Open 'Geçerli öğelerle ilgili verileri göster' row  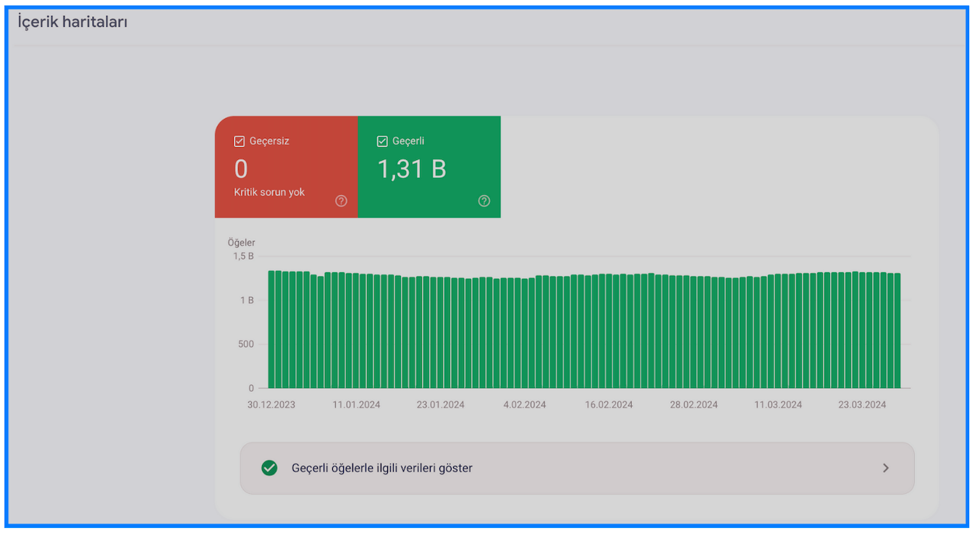577,469
